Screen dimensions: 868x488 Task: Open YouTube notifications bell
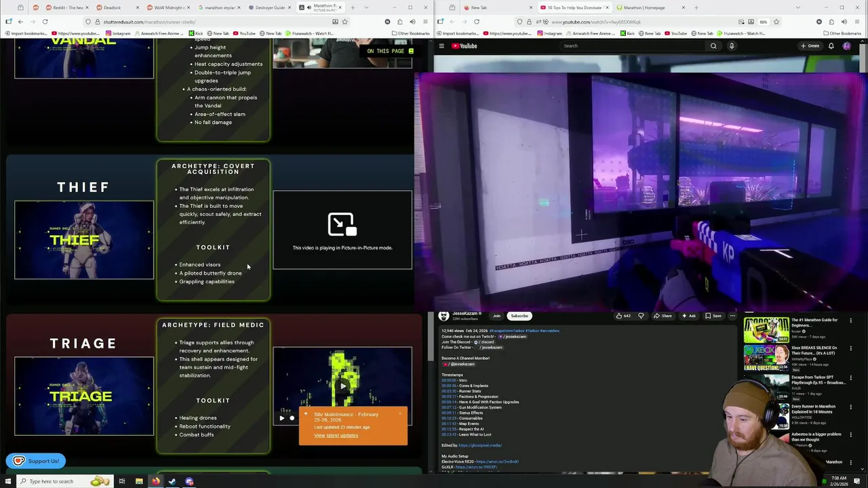(831, 46)
